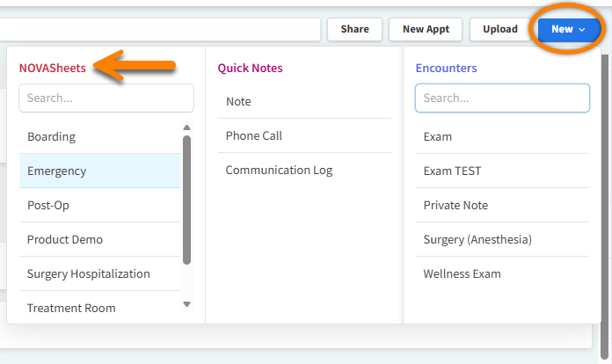
Task: Create a quick Note
Action: pos(238,102)
